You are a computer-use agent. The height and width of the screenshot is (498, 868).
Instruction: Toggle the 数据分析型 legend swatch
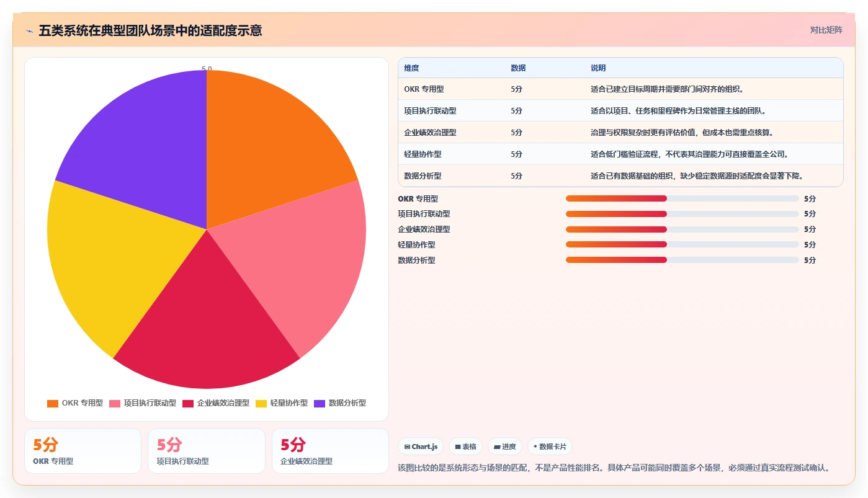[x=320, y=403]
